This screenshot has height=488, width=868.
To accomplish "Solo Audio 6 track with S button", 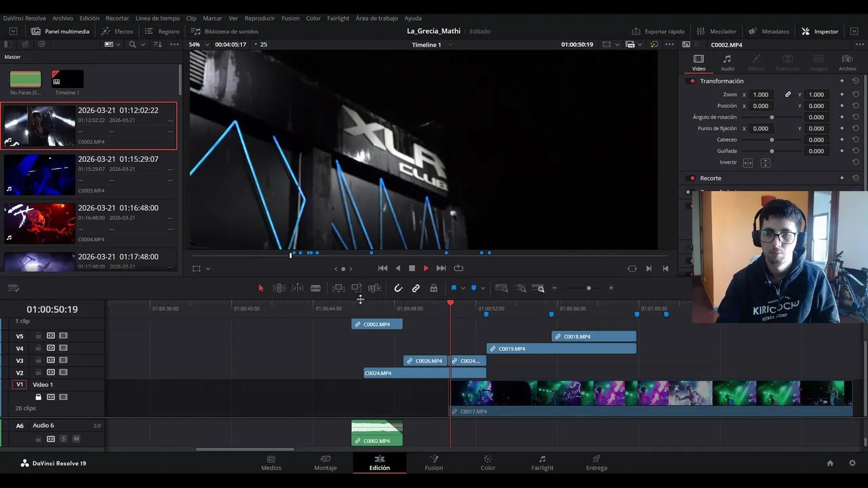I will 64,439.
